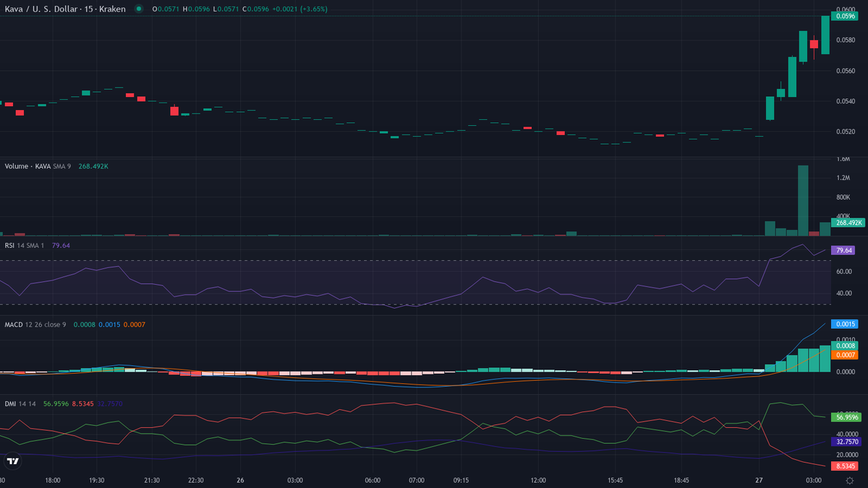The width and height of the screenshot is (868, 488).
Task: Click the 0.0540 price axis label
Action: 846,101
